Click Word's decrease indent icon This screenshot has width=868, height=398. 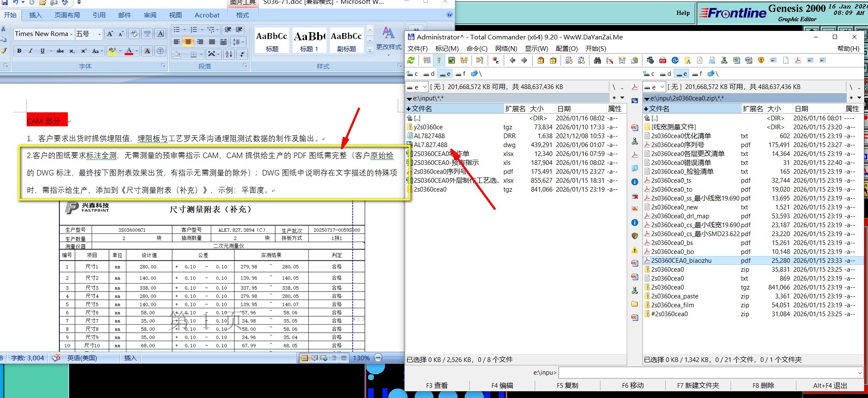point(228,29)
